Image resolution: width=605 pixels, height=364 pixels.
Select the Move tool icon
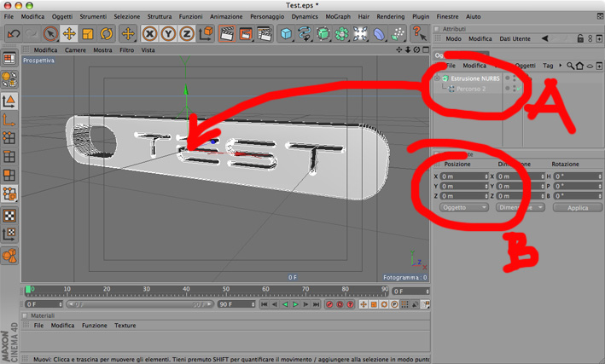coord(69,34)
